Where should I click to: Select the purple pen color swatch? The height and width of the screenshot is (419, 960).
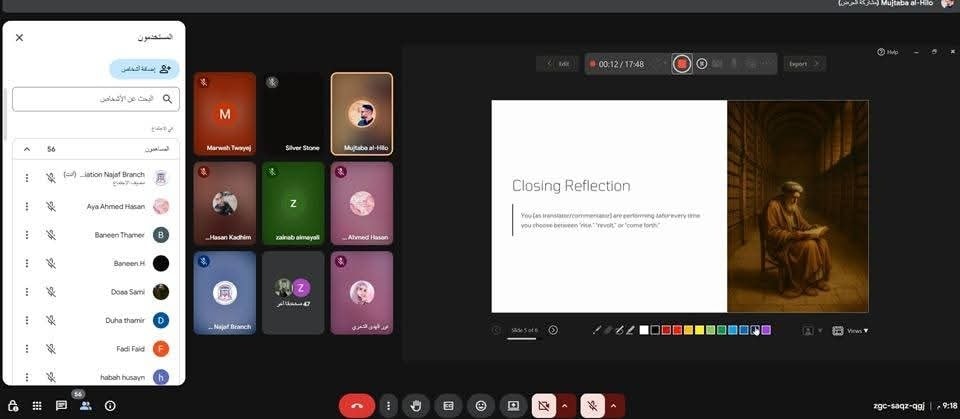click(767, 330)
